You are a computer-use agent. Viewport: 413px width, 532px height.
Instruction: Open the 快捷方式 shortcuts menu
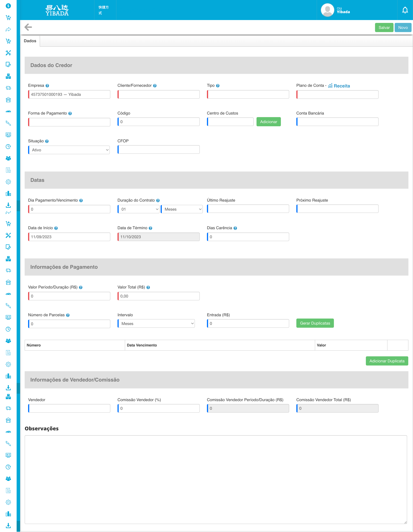click(104, 10)
